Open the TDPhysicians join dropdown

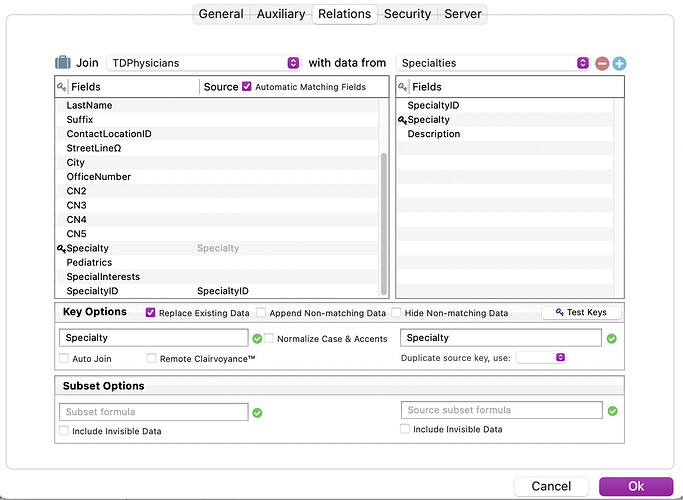click(203, 63)
